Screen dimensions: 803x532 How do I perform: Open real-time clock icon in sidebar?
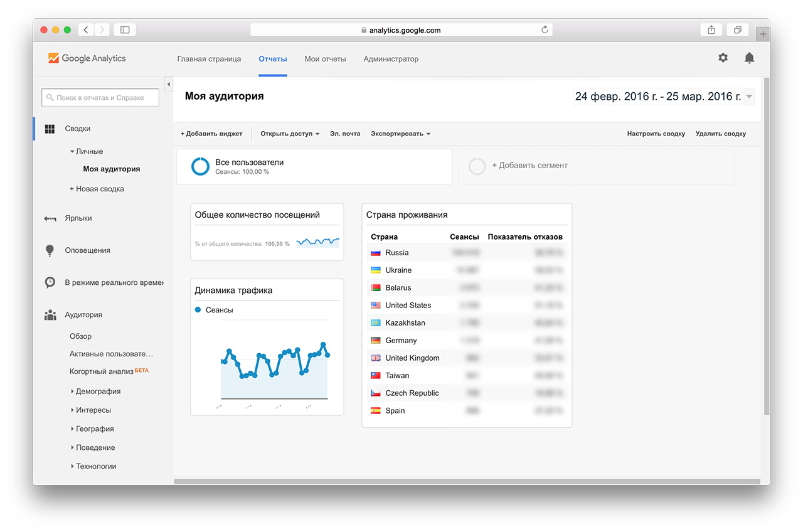pyautogui.click(x=50, y=282)
